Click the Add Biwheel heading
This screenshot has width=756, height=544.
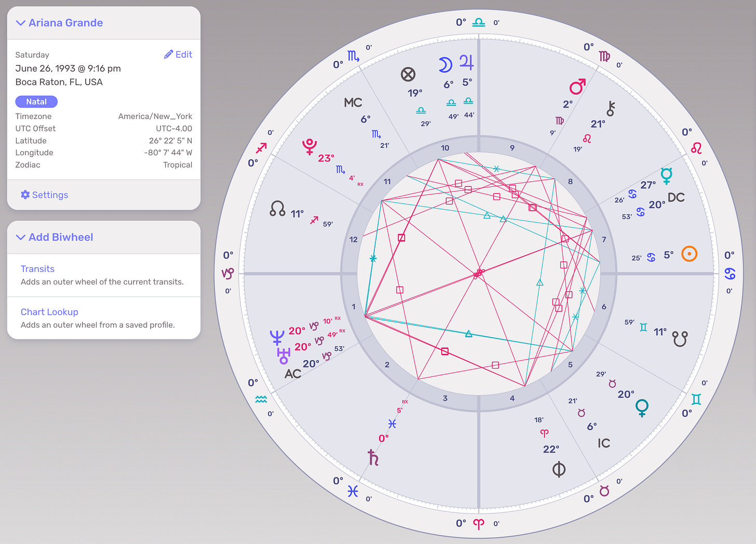(61, 237)
